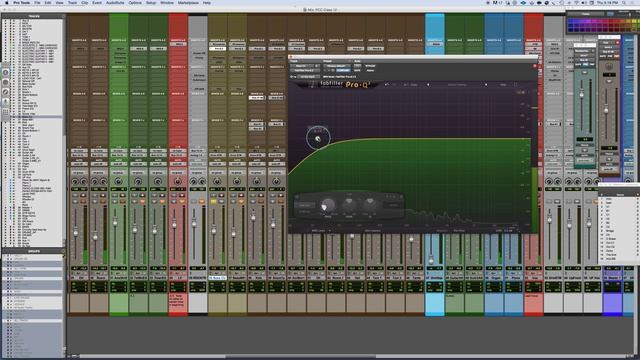Toggle Pro-Q 2 full screen mode

point(516,84)
